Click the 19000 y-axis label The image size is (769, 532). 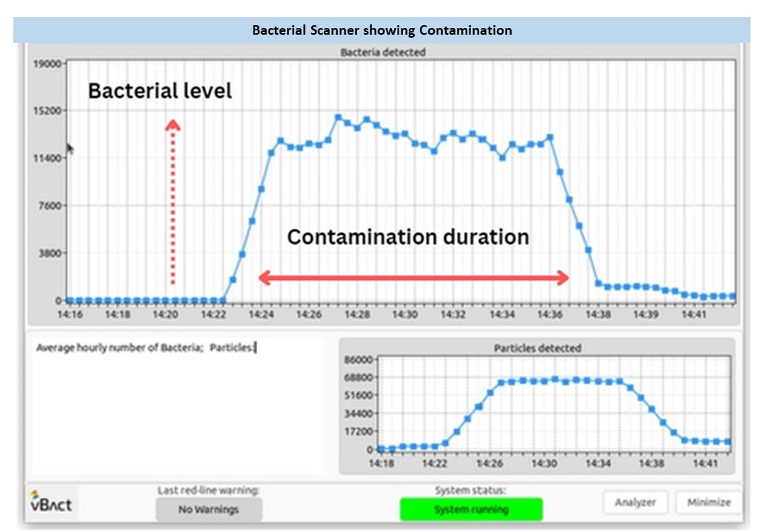[46, 64]
